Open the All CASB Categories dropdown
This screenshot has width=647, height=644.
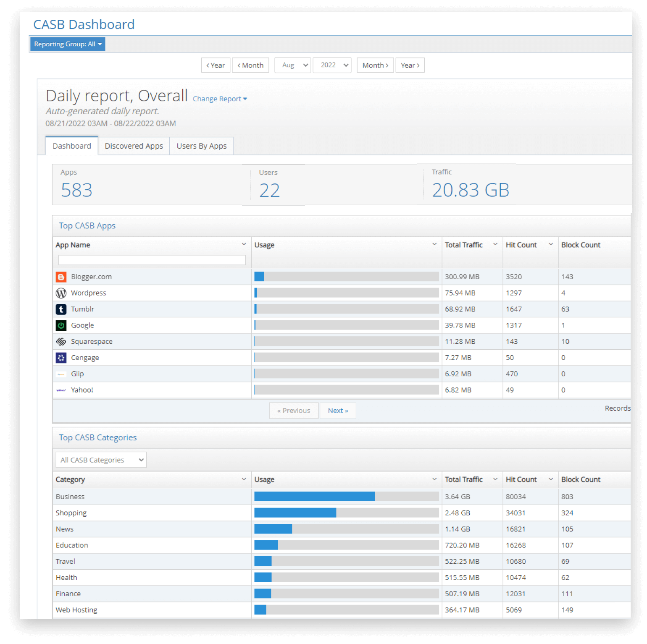click(x=101, y=460)
